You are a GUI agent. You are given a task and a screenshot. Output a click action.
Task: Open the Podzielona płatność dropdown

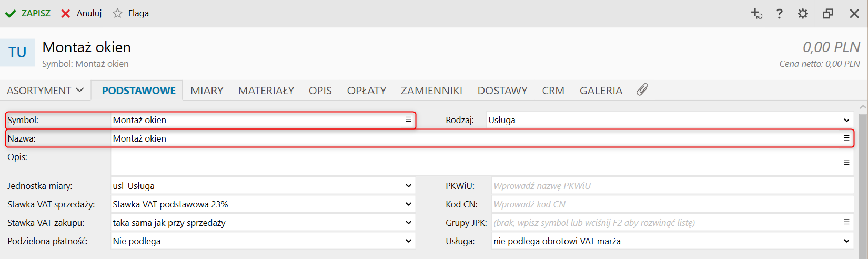tap(408, 241)
